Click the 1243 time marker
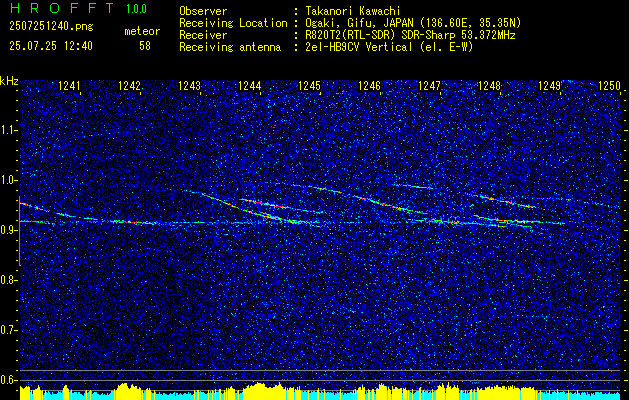Viewport: 629px width, 400px height. pos(189,85)
